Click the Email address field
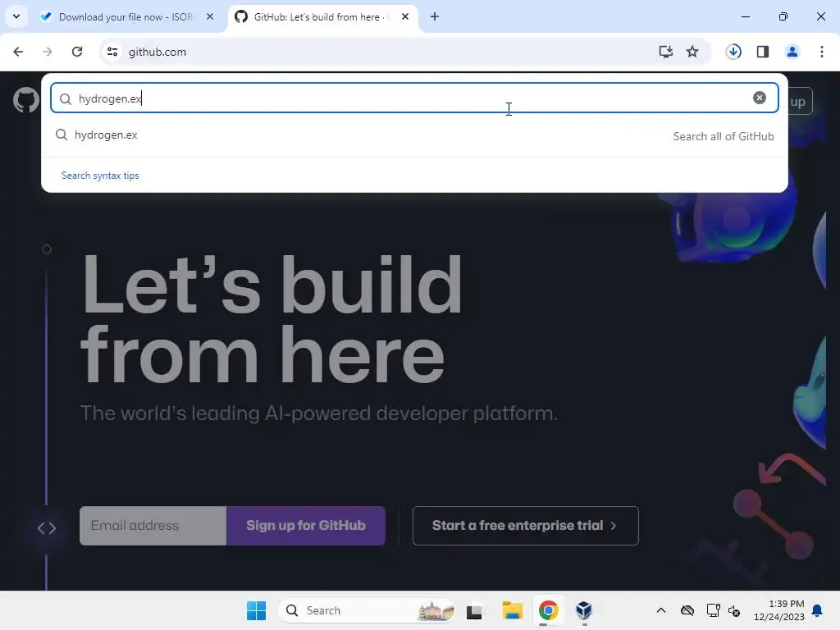840x630 pixels. coord(153,526)
